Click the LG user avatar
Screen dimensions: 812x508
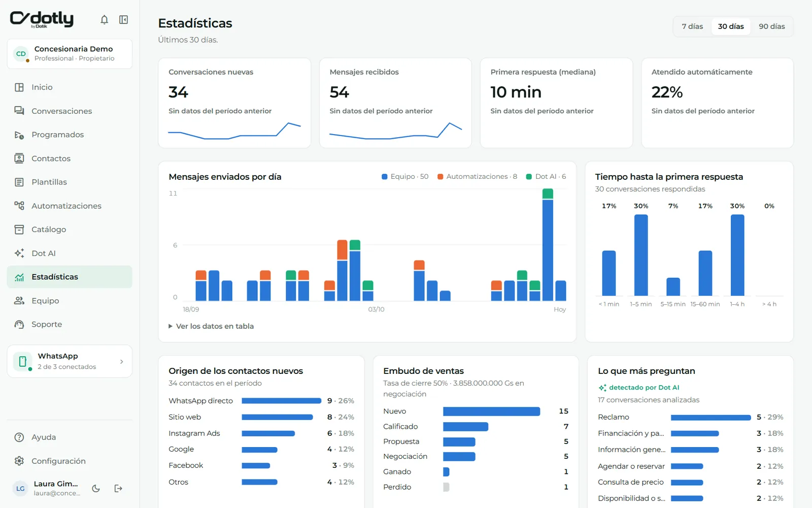tap(20, 489)
